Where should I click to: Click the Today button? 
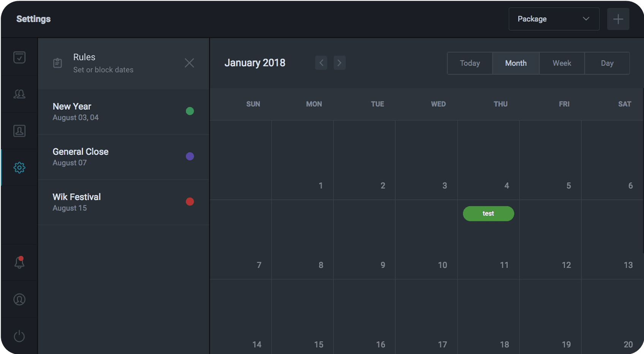click(x=470, y=63)
